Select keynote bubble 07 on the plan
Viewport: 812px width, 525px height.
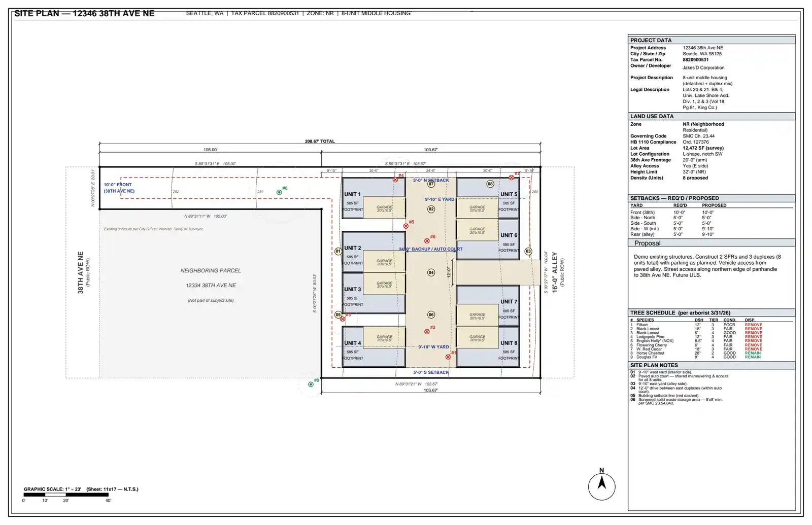pyautogui.click(x=431, y=184)
